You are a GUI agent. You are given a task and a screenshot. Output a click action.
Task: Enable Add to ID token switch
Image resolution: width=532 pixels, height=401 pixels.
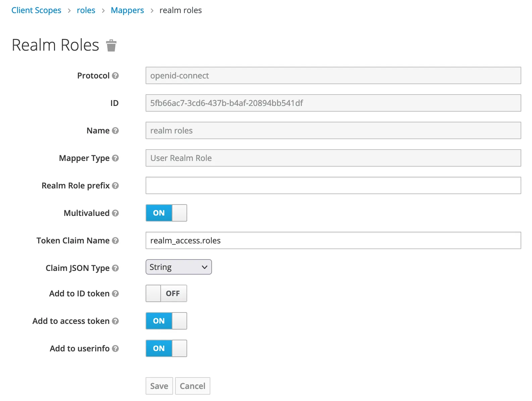pyautogui.click(x=166, y=294)
